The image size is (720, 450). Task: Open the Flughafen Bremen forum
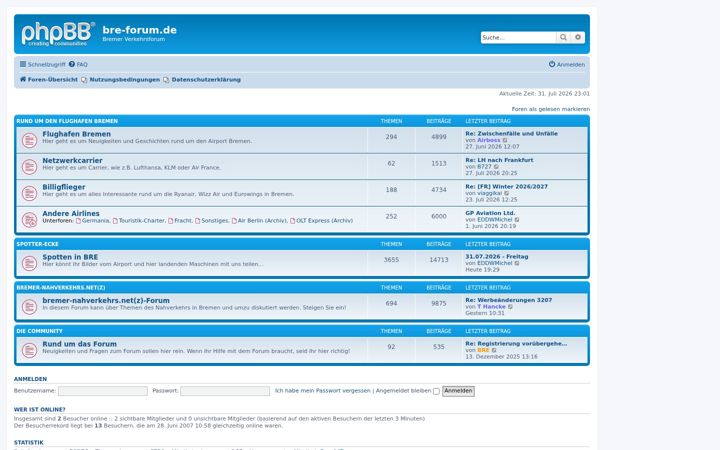[x=77, y=134]
